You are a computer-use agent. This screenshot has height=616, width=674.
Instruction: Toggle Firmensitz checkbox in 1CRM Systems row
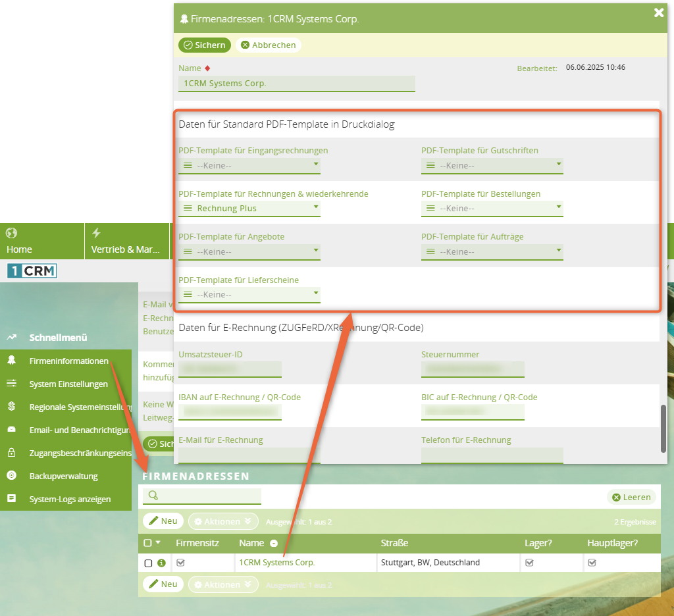click(180, 563)
